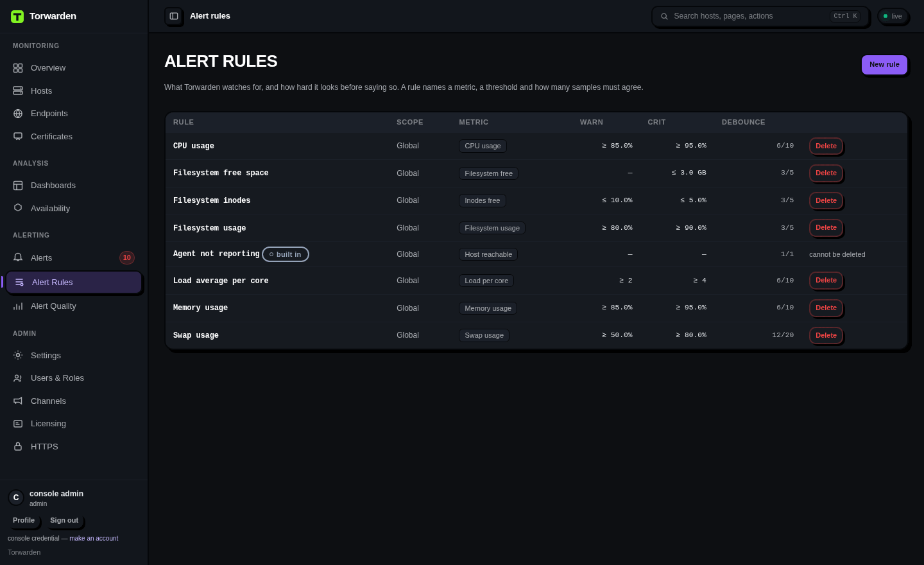The width and height of the screenshot is (924, 565).
Task: Click the Torwarden logo icon
Action: 17,17
